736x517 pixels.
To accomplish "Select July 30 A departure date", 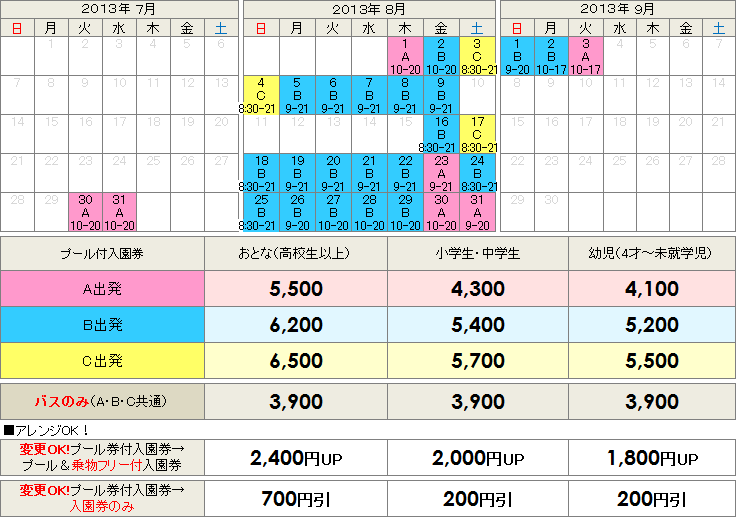I will (84, 212).
